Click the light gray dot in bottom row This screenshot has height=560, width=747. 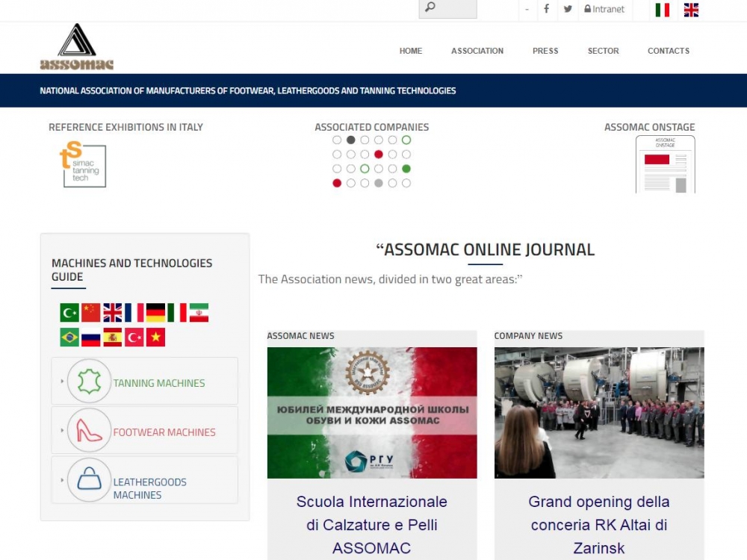pos(379,183)
